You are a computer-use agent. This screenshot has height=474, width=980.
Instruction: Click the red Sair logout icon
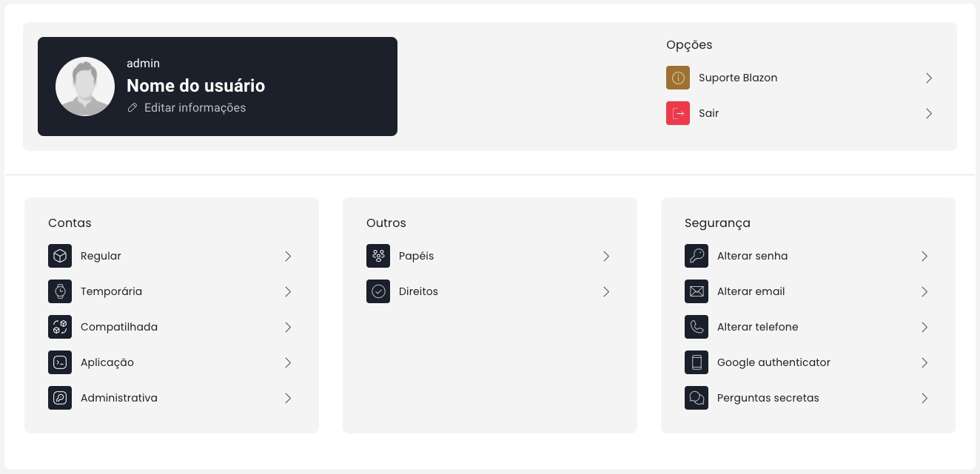point(678,113)
